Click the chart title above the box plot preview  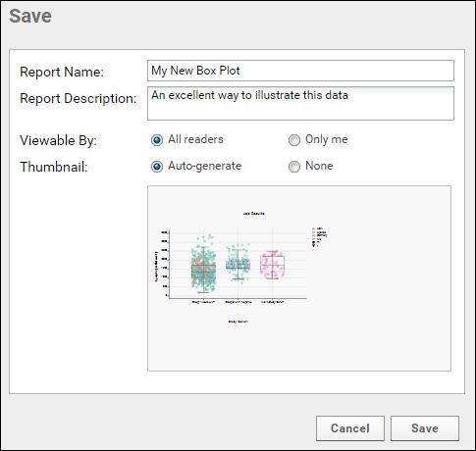click(x=253, y=214)
